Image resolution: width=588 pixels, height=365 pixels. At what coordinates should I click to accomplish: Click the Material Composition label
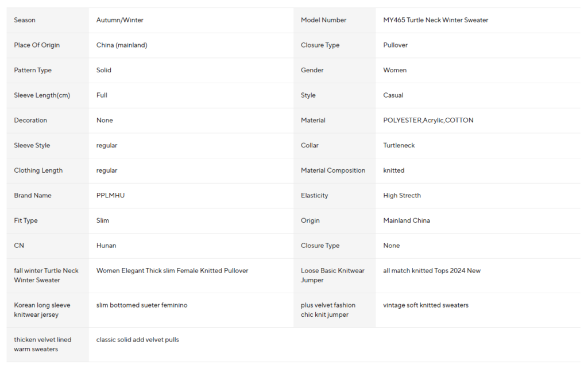(x=332, y=170)
